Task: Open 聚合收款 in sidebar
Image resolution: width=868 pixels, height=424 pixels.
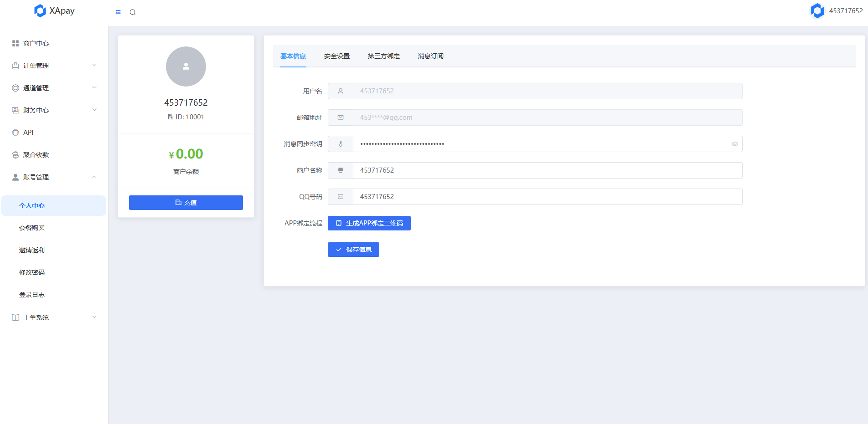Action: [x=36, y=155]
